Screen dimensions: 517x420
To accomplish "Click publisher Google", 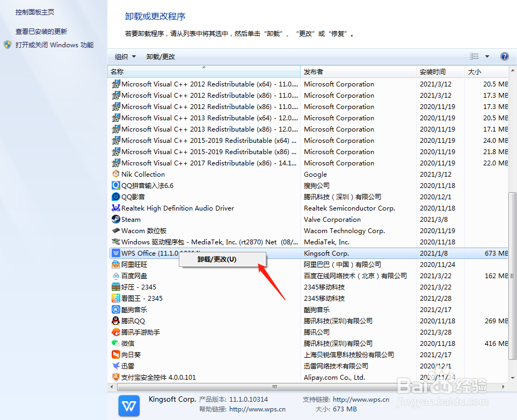I will pyautogui.click(x=315, y=174).
